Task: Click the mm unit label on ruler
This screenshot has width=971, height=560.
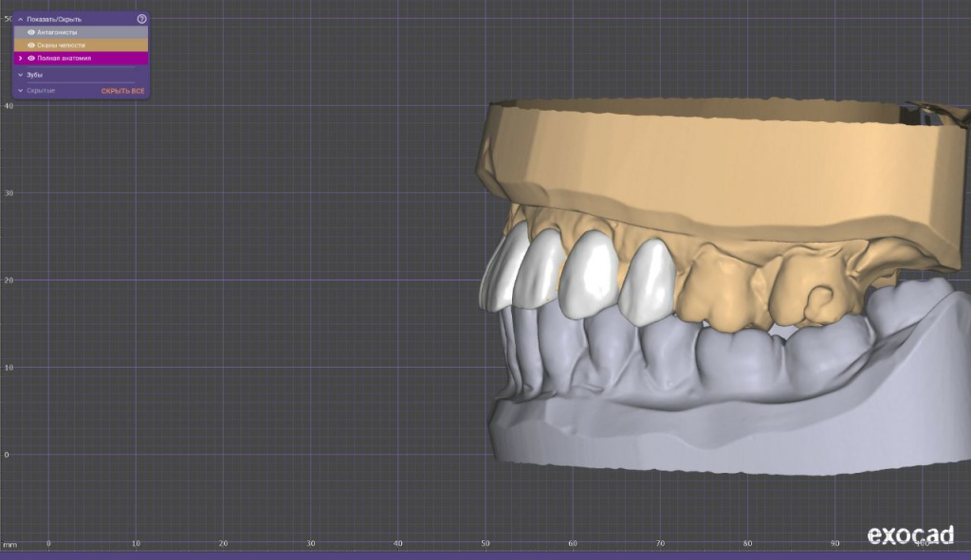Action: click(9, 545)
